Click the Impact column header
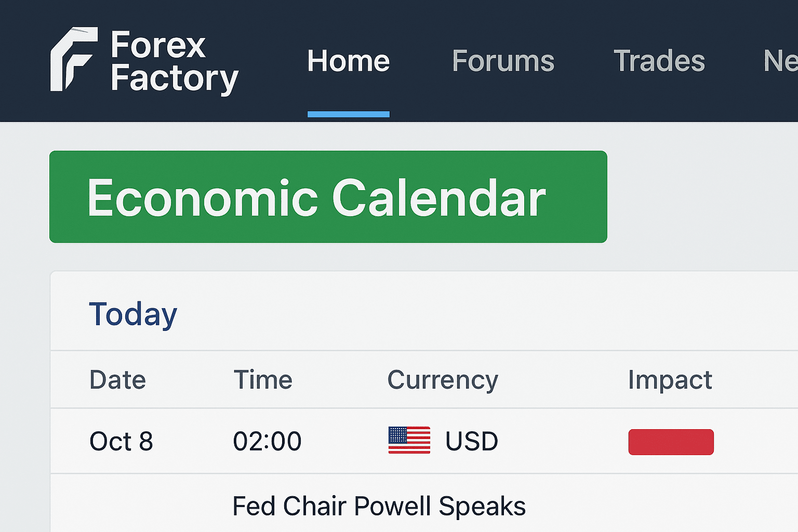798x532 pixels. (x=670, y=380)
